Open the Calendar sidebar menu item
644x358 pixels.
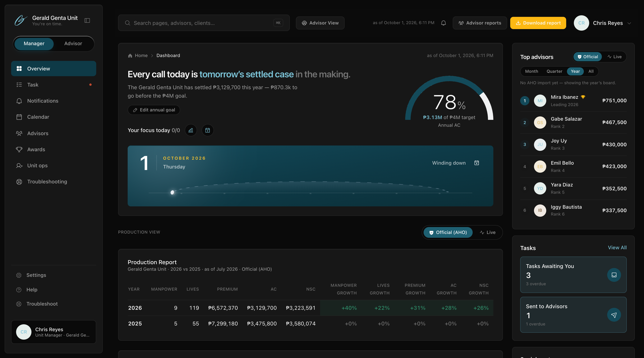(53, 117)
